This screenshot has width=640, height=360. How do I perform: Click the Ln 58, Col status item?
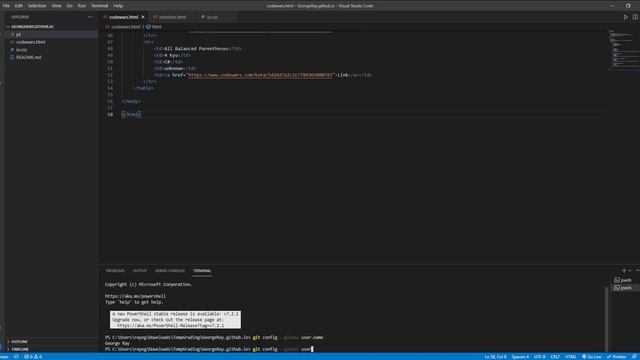click(495, 357)
